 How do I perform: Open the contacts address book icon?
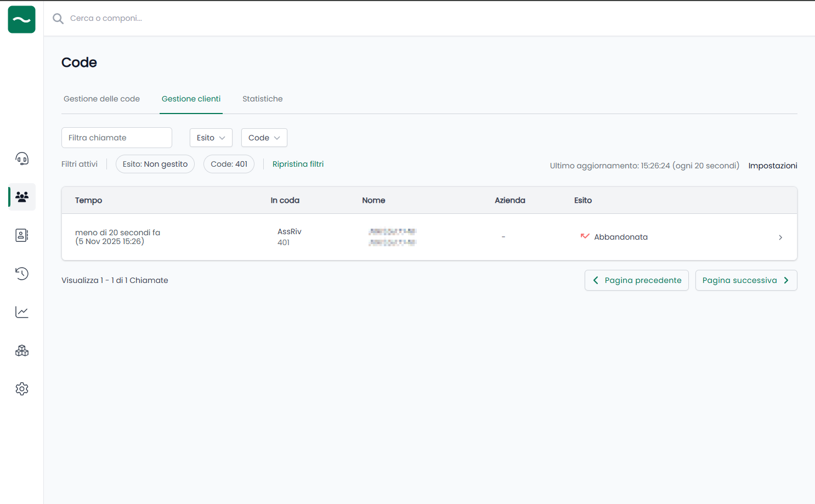(x=22, y=235)
